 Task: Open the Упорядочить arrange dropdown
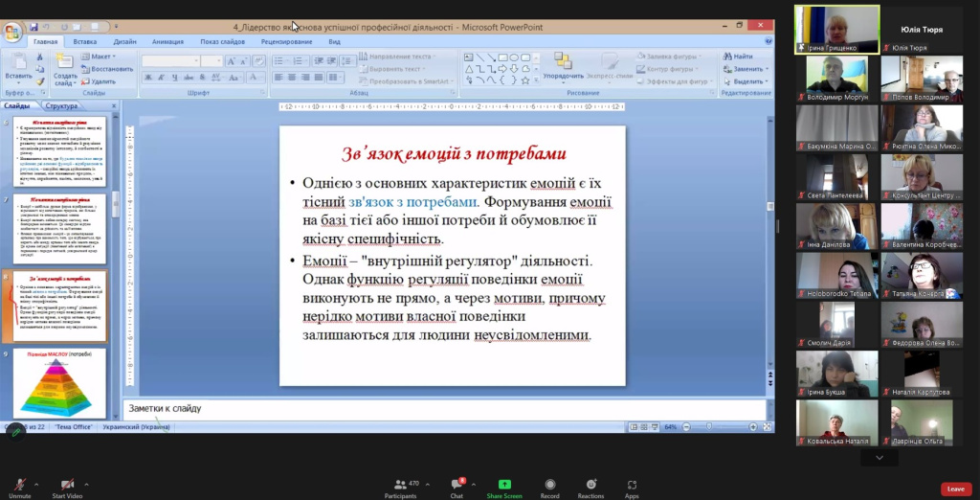coord(563,68)
